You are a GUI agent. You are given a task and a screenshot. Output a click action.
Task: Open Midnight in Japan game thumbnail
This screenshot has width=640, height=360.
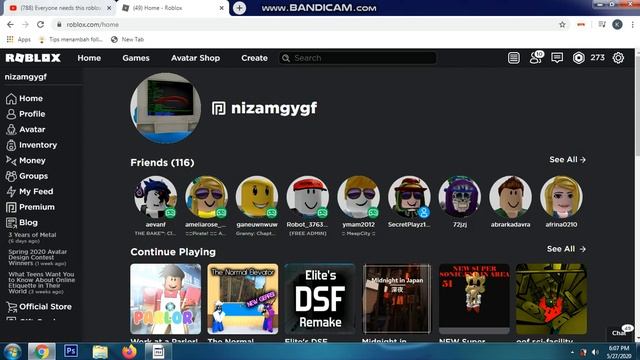[x=397, y=299]
